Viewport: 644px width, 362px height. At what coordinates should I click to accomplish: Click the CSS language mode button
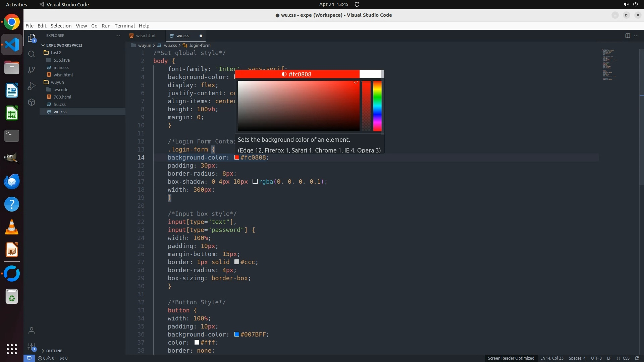click(x=626, y=358)
